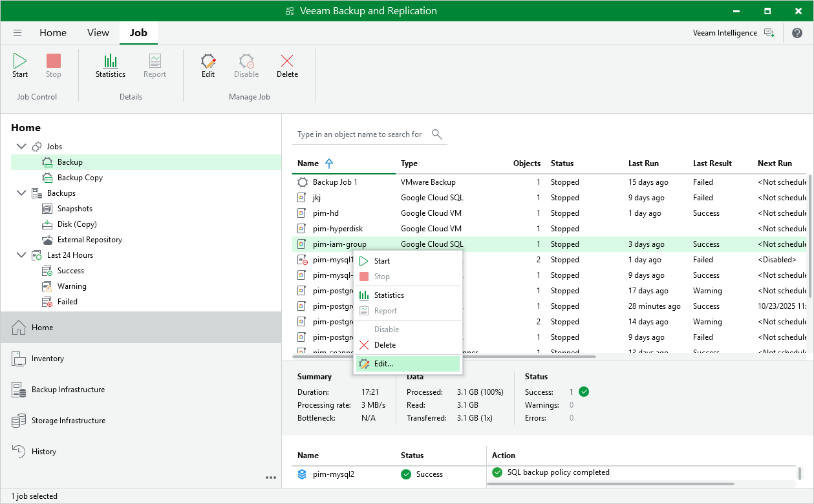Click the Report ribbon icon
The height and width of the screenshot is (504, 814).
point(155,61)
